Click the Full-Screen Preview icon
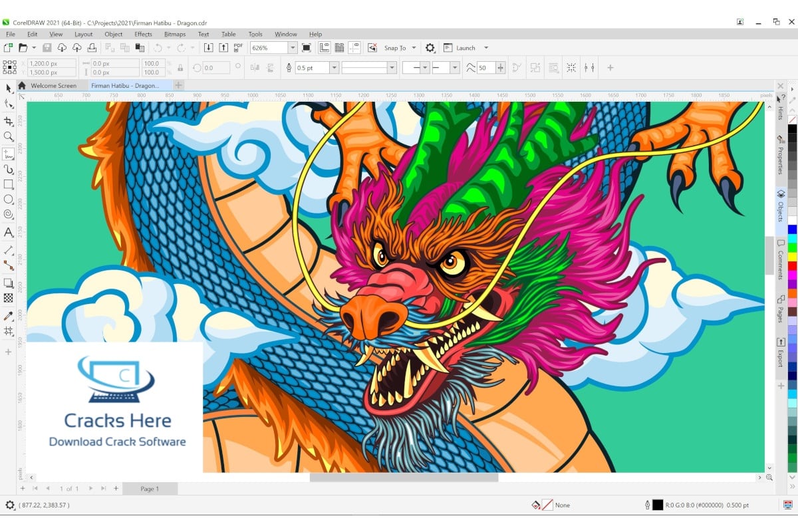This screenshot has height=532, width=798. tap(306, 48)
